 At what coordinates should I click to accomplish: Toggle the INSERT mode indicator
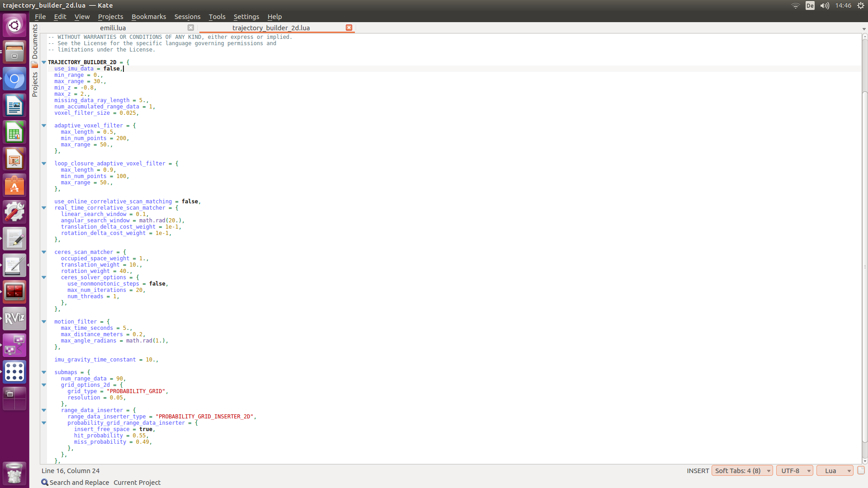(698, 471)
